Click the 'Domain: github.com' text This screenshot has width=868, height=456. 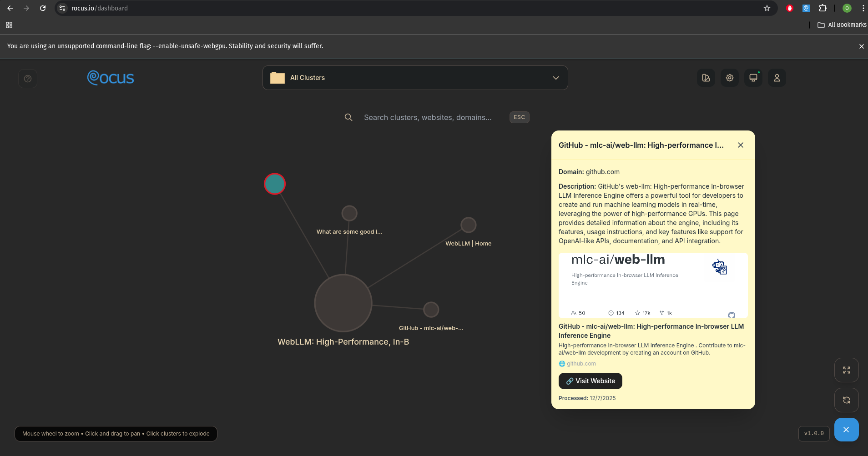click(x=589, y=172)
